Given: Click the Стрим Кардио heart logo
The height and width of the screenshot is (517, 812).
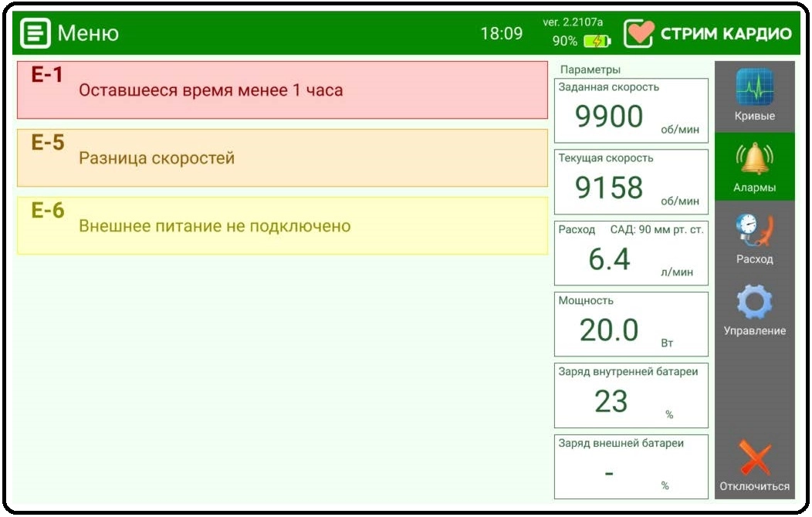Looking at the screenshot, I should click(638, 33).
